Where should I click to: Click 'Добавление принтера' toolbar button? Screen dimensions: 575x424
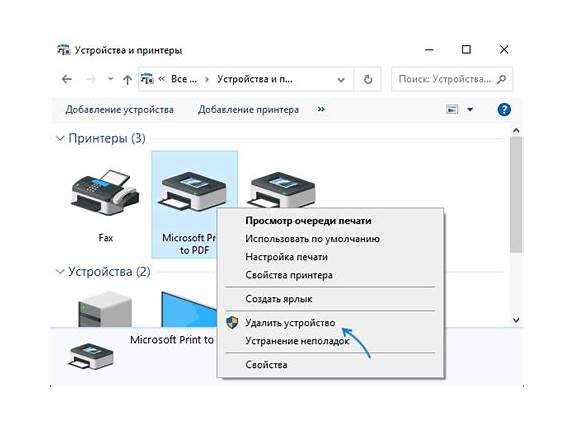248,110
